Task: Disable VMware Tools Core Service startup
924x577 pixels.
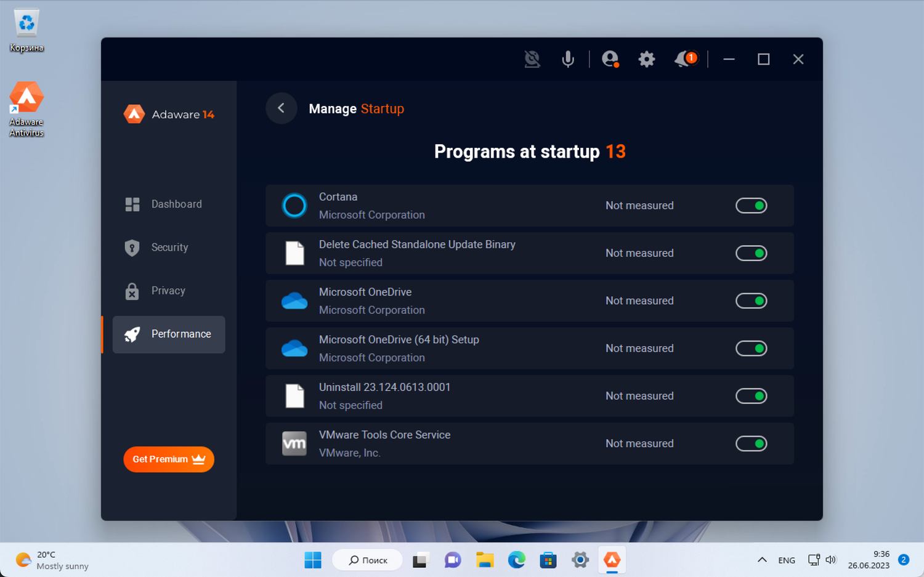Action: (x=752, y=443)
